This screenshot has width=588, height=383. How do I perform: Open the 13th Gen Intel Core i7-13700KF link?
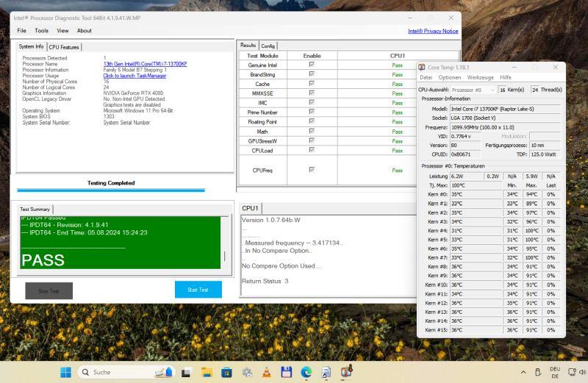[145, 64]
